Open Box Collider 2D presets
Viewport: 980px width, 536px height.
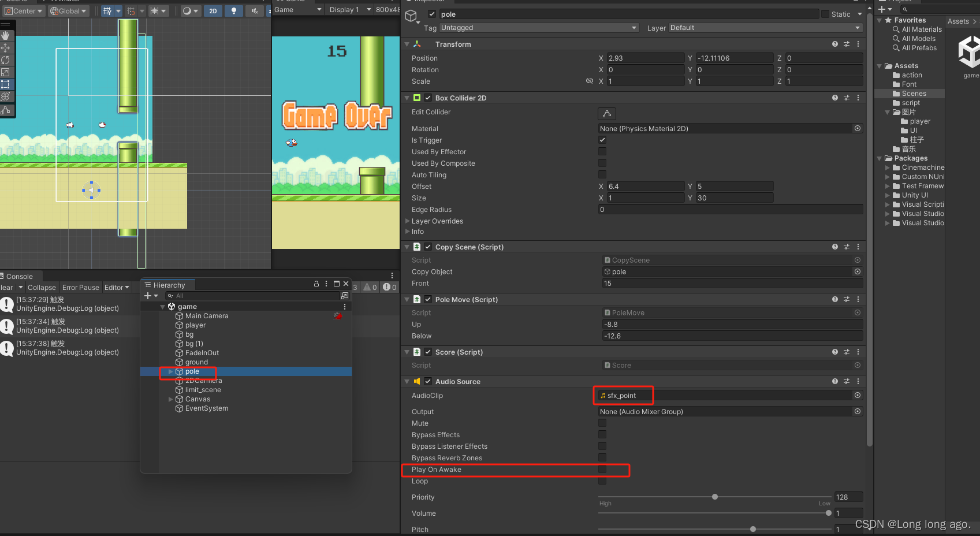point(847,98)
